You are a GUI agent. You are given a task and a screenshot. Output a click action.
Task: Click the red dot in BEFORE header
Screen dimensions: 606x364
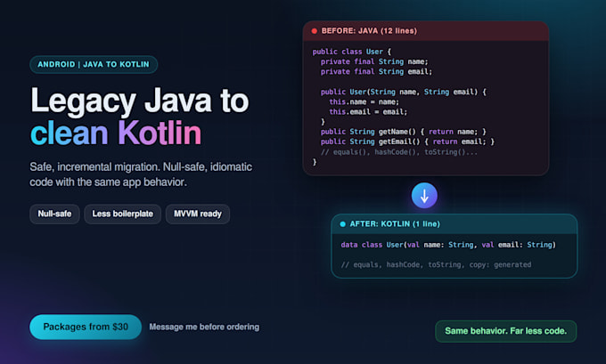coord(315,31)
